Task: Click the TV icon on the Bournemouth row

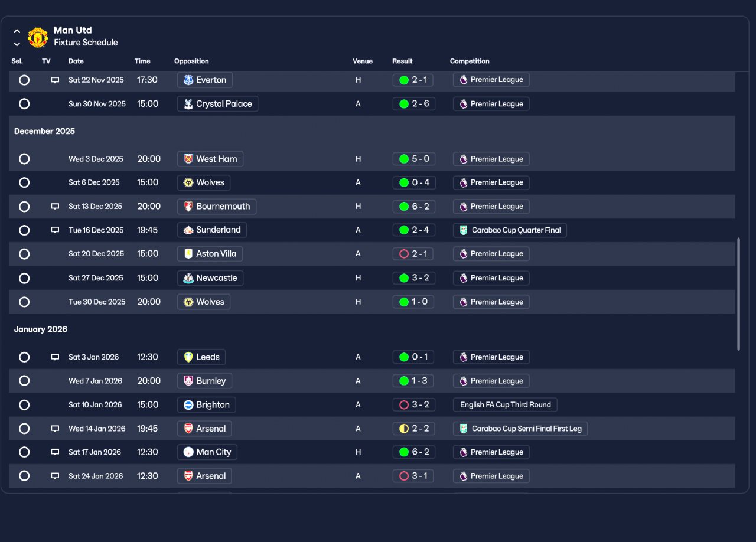Action: coord(55,207)
